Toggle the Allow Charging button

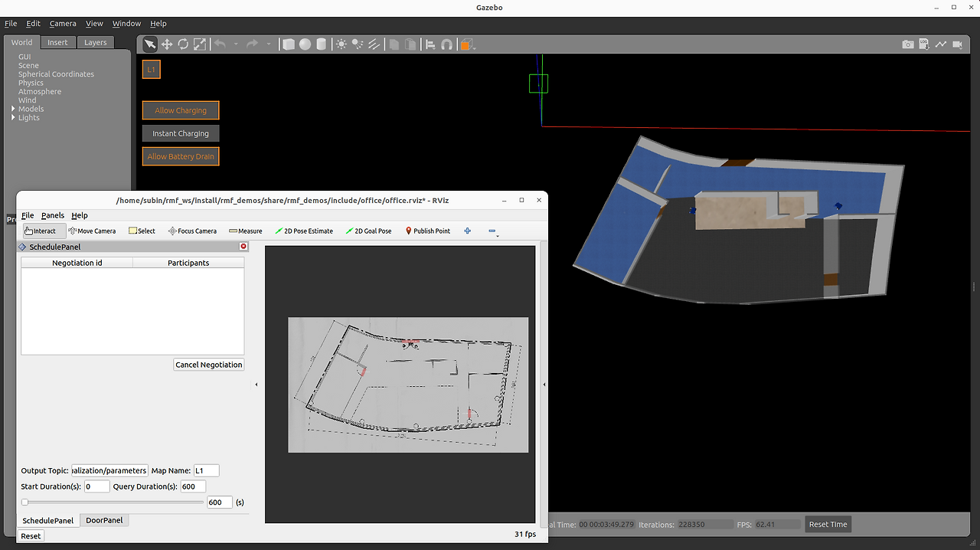coord(181,110)
